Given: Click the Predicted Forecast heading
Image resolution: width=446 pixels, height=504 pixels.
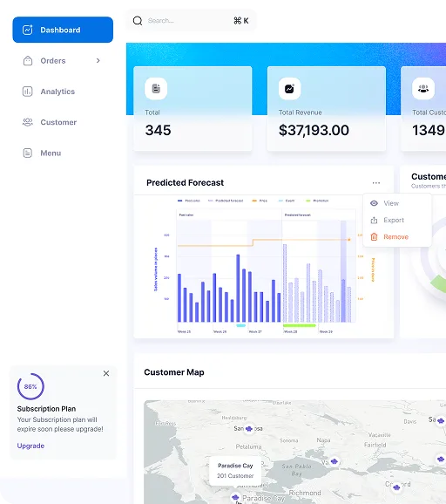Looking at the screenshot, I should 185,182.
